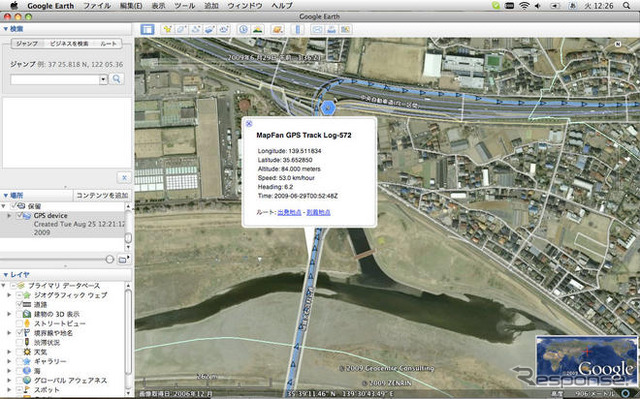Open the ツール menu
This screenshot has height=399, width=640.
(x=184, y=6)
